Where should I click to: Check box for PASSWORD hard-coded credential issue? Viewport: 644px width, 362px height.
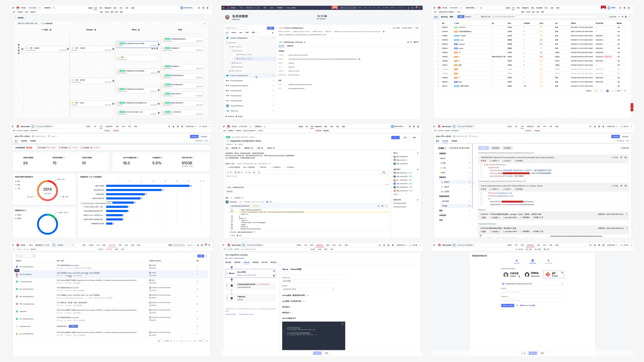(x=476, y=158)
